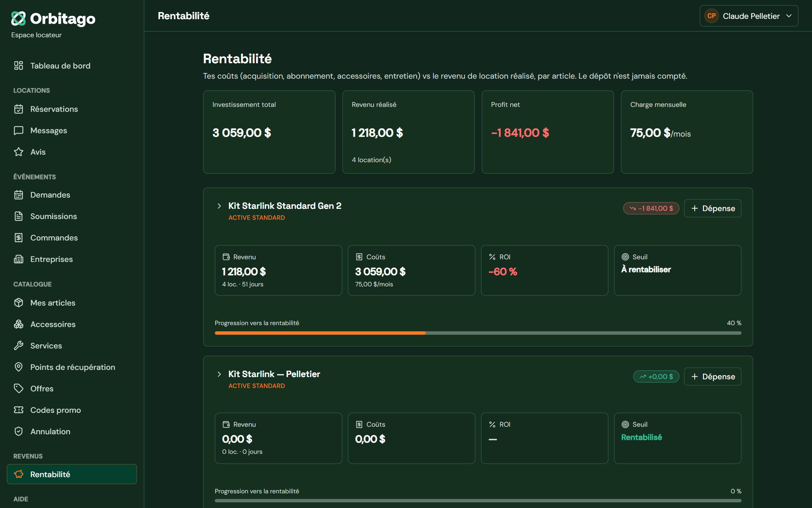Viewport: 812px width, 508px height.
Task: Select the Rentabilité menu item
Action: coord(72,475)
